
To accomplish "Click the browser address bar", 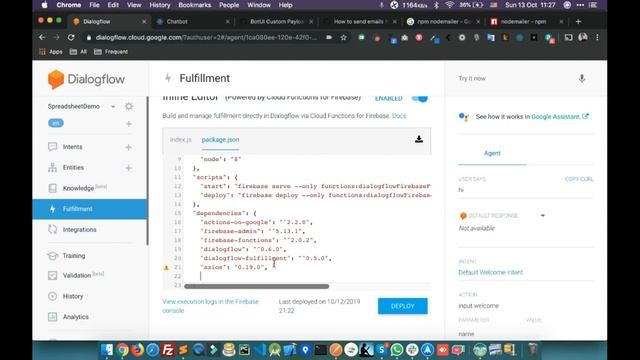I will click(x=206, y=37).
